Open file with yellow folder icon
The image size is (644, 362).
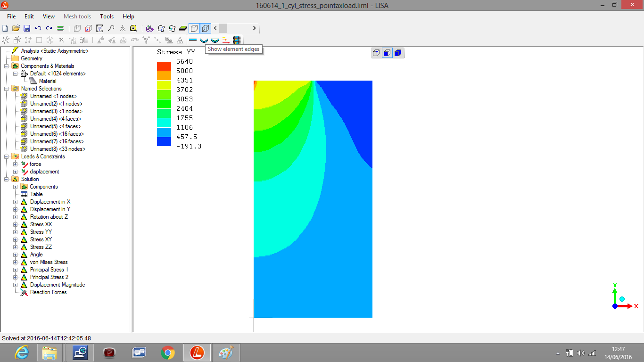(x=16, y=28)
